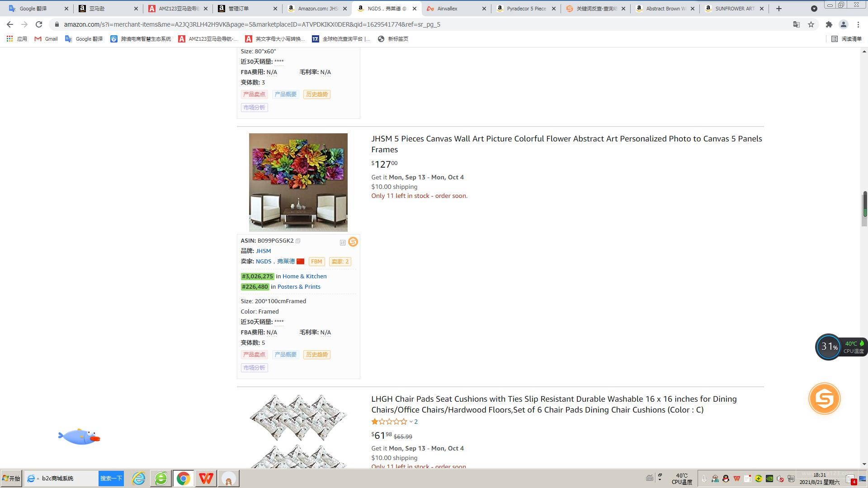Switch to the Pyradecor 5 Piece tab
The image size is (868, 488).
pyautogui.click(x=525, y=9)
